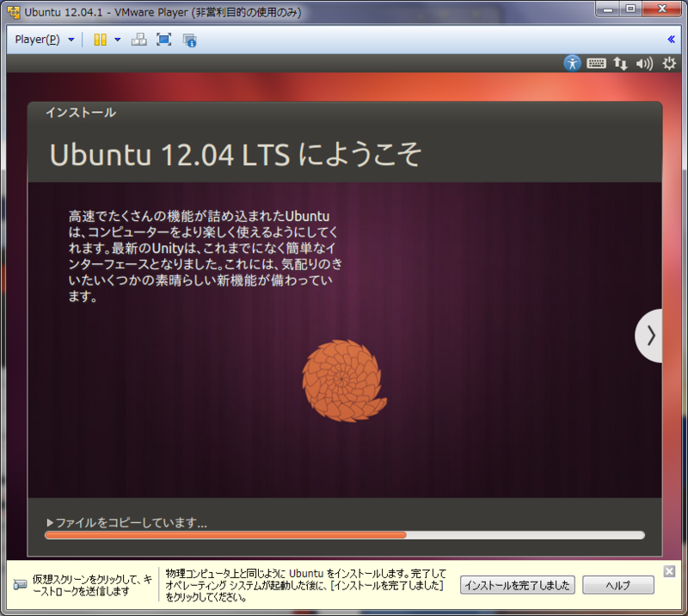Send Ctrl+Alt+Delete to the guest OS
This screenshot has width=688, height=616.
138,39
